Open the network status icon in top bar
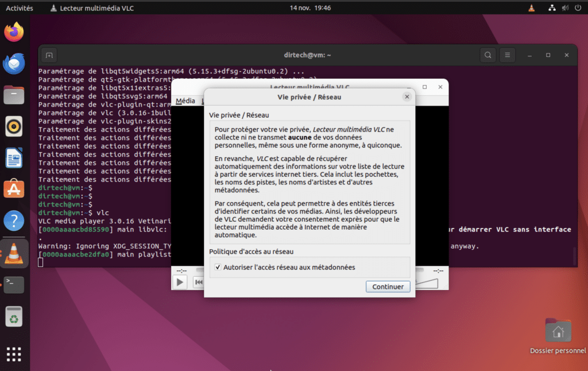 (x=552, y=8)
